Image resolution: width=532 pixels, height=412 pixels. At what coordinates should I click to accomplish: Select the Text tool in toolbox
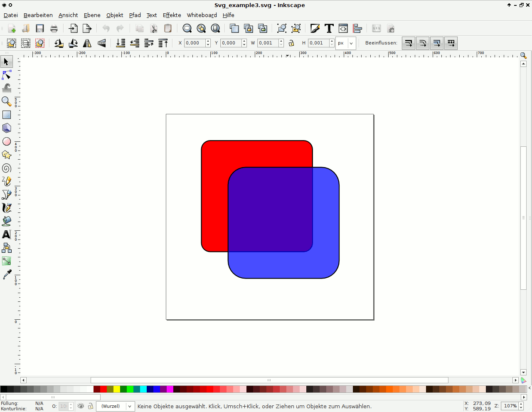coord(6,234)
